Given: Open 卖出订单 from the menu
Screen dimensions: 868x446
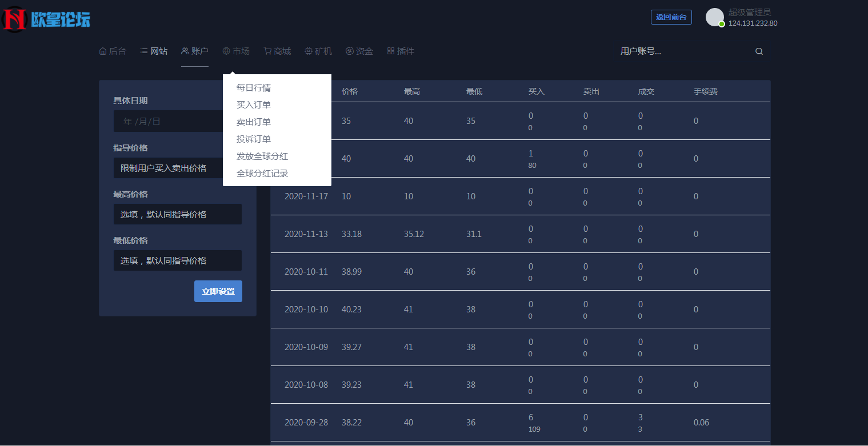Looking at the screenshot, I should (x=253, y=122).
